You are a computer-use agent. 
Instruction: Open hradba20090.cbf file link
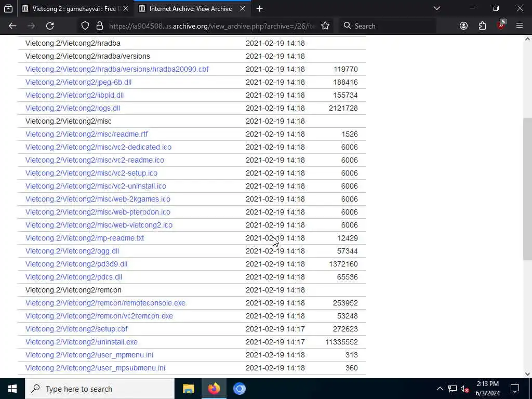coord(117,69)
